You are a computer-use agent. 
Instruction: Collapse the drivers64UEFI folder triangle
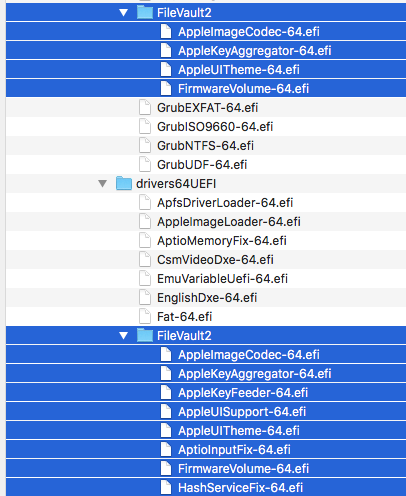(103, 184)
